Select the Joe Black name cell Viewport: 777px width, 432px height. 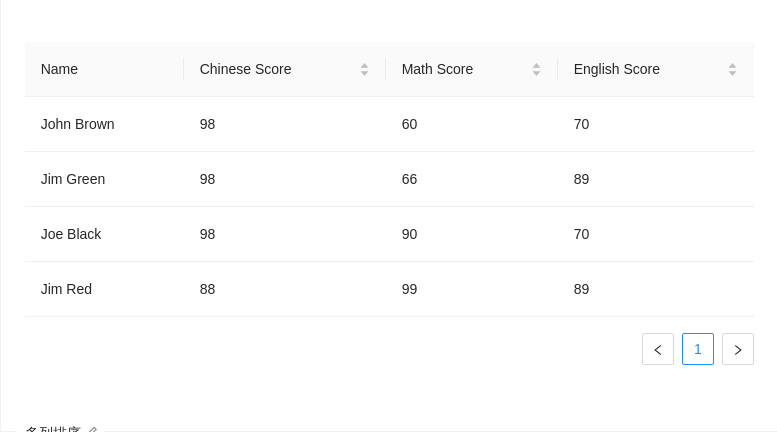coord(71,234)
